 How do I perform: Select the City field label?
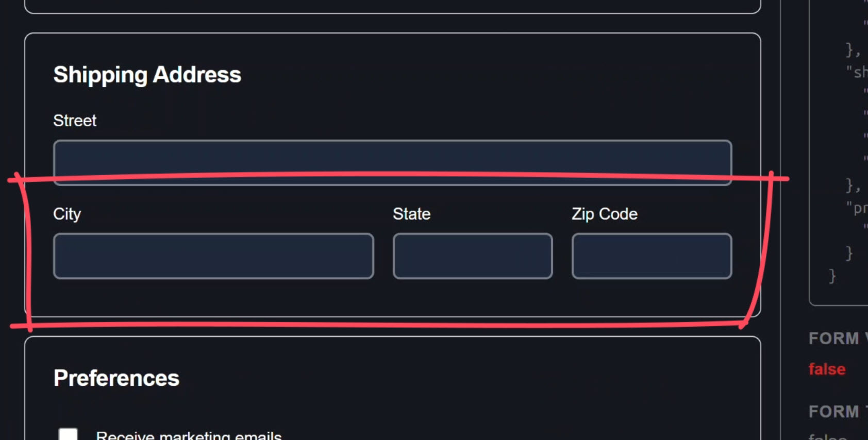point(67,214)
